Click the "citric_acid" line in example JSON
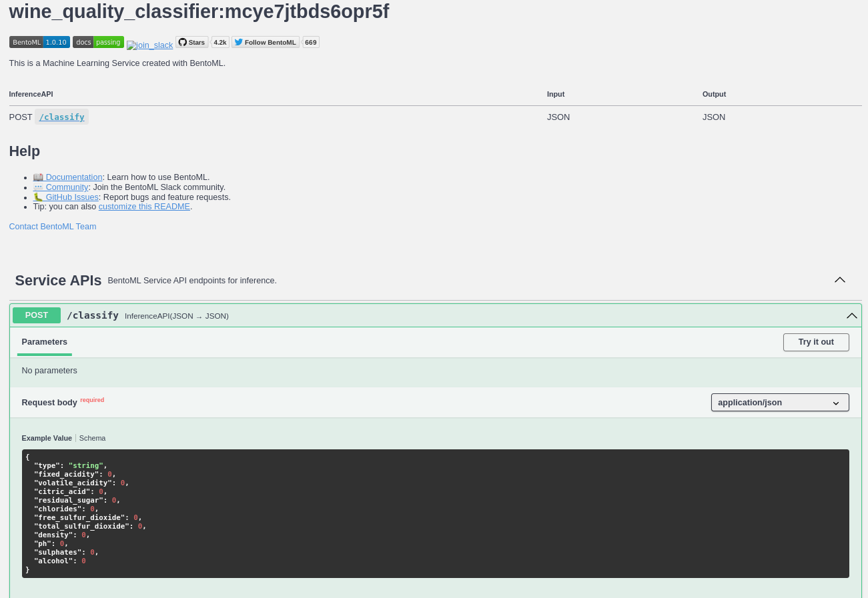The image size is (868, 598). (71, 491)
